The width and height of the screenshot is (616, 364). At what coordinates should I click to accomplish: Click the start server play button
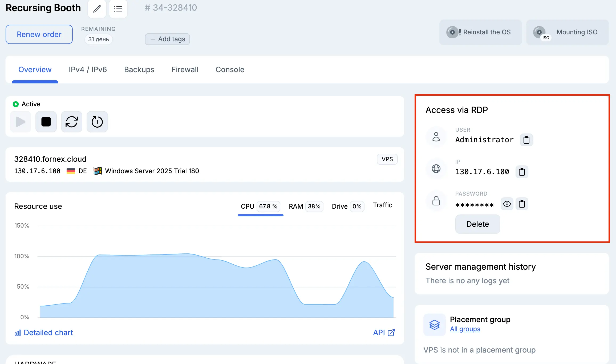21,122
